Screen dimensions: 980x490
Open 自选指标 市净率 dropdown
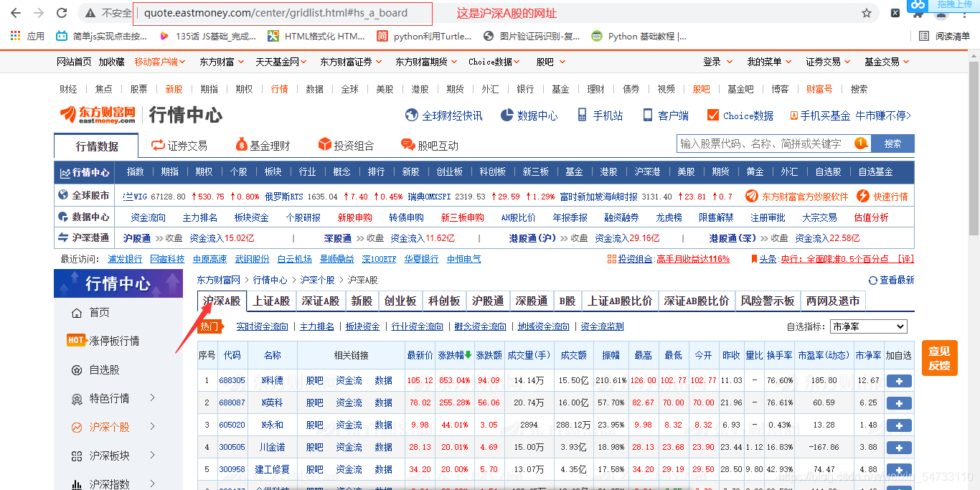(869, 326)
